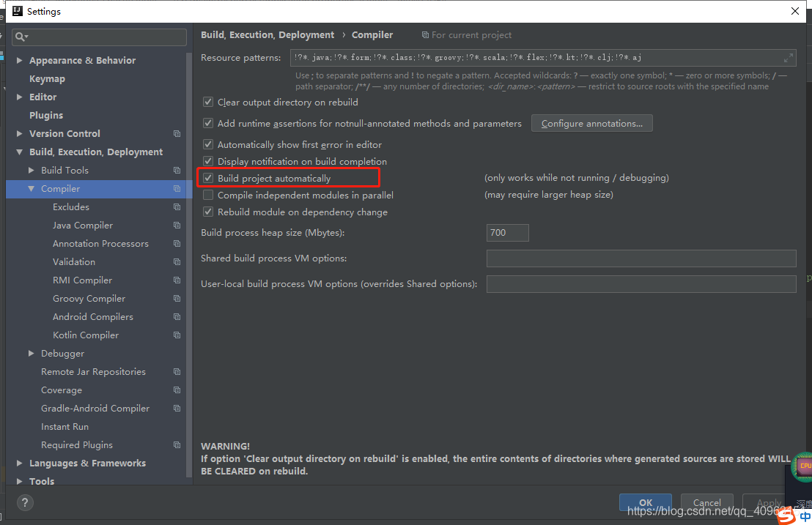Click project-level icon beside Excludes
The height and width of the screenshot is (525, 812).
177,207
